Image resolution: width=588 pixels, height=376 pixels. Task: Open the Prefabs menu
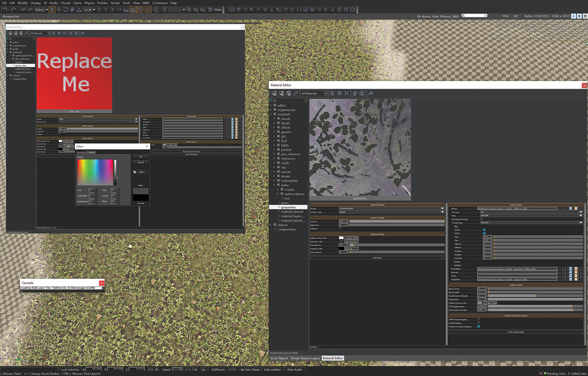102,3
